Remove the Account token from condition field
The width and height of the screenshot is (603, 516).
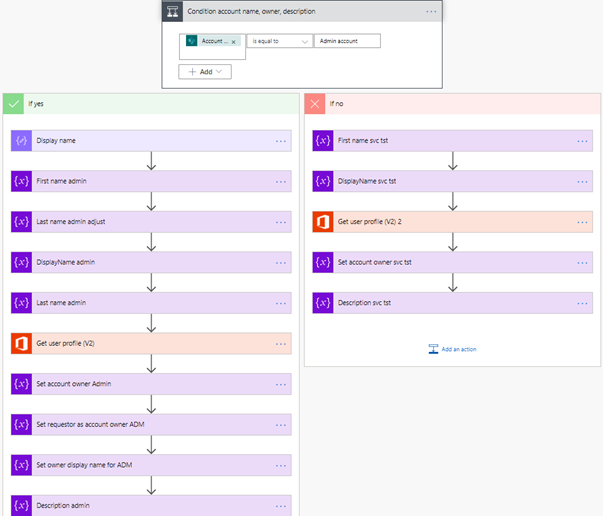(x=233, y=42)
